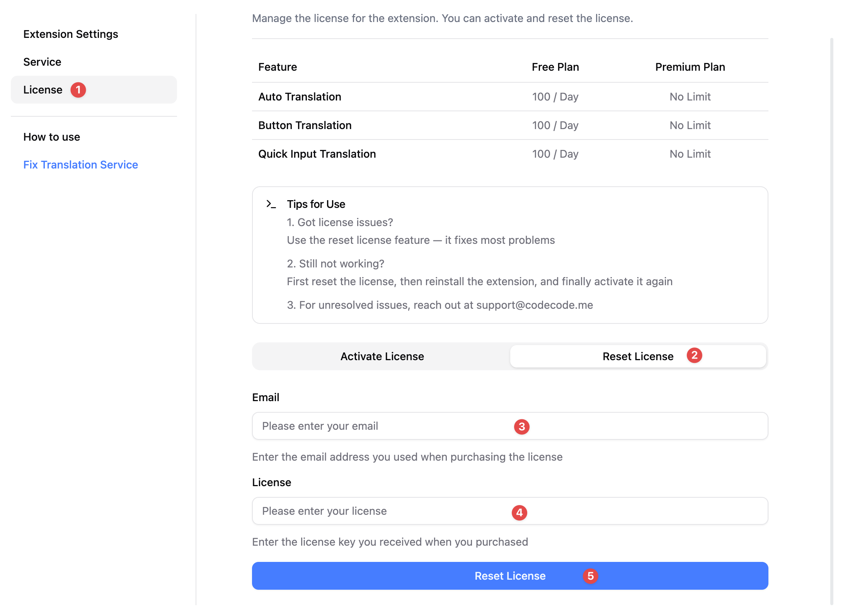Open Extension Settings in sidebar
855x616 pixels.
click(x=71, y=34)
